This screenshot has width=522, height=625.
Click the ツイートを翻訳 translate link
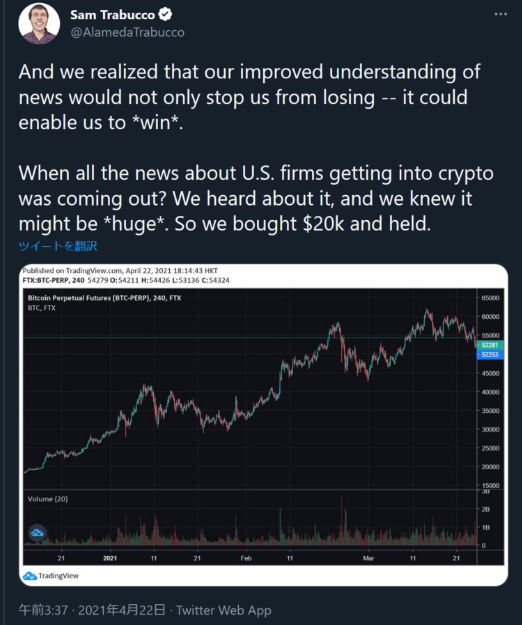coord(58,246)
